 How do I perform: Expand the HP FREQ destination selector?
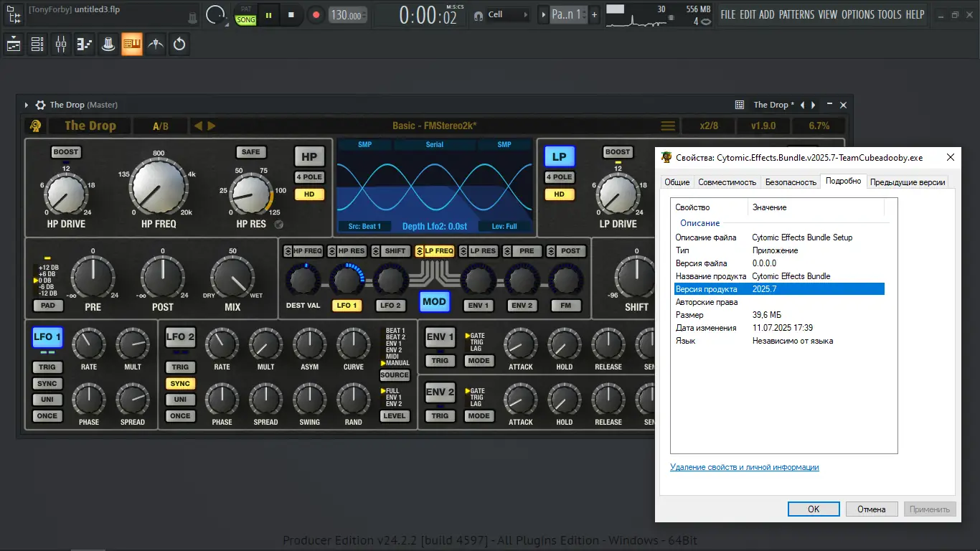coord(288,251)
